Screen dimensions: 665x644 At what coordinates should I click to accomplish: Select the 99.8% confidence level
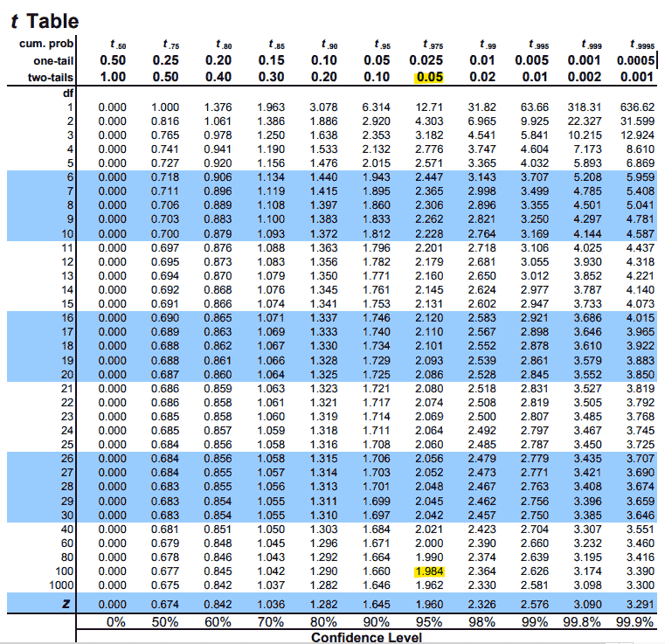click(x=582, y=622)
